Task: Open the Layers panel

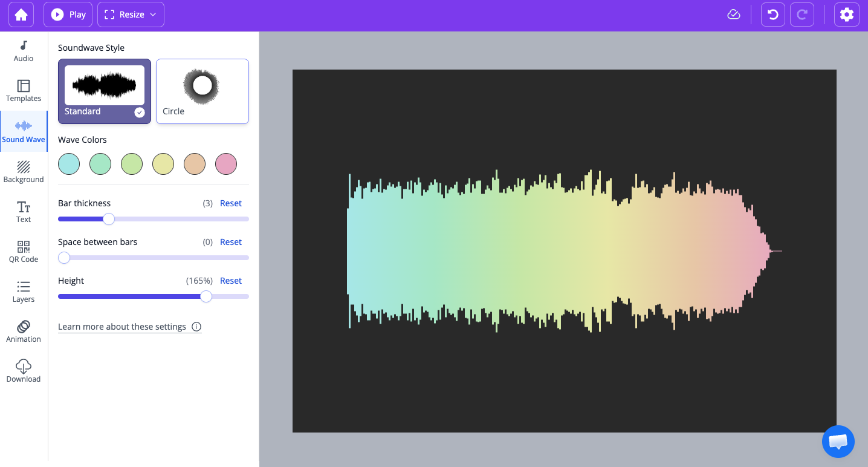Action: pyautogui.click(x=24, y=292)
